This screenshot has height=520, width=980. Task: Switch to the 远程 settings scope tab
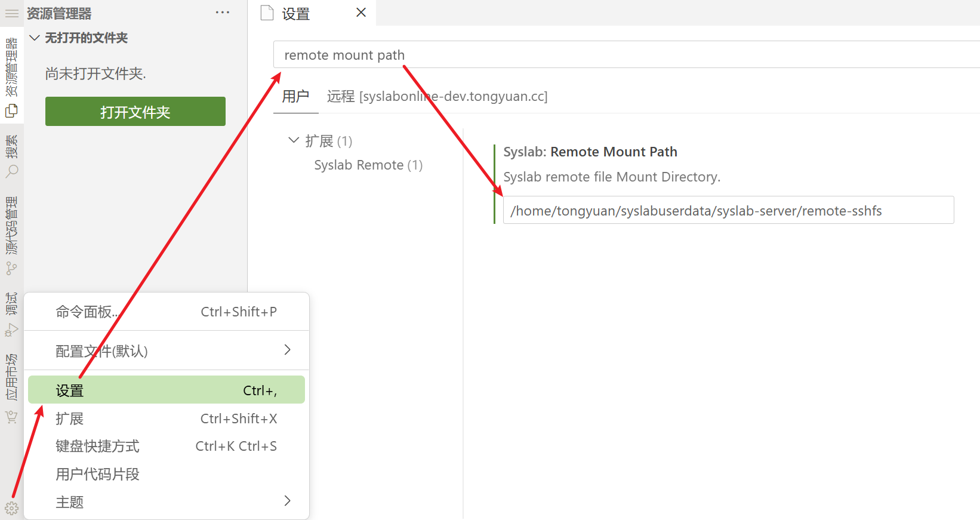(437, 97)
